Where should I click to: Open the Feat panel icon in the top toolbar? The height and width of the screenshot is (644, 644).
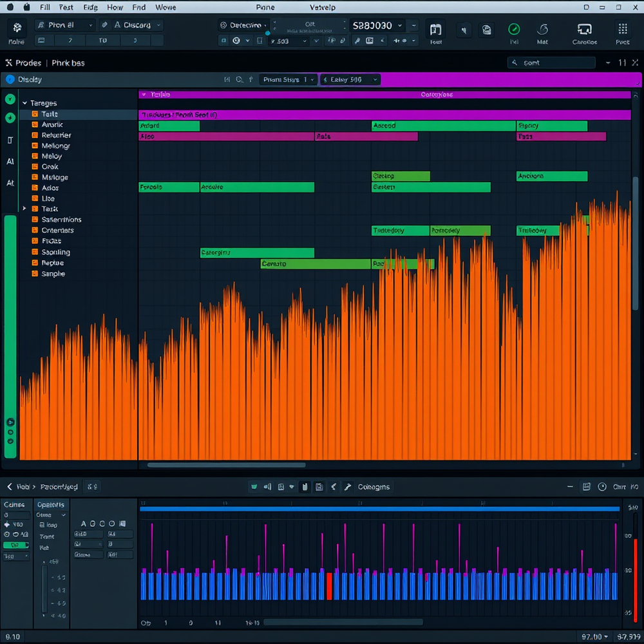435,30
